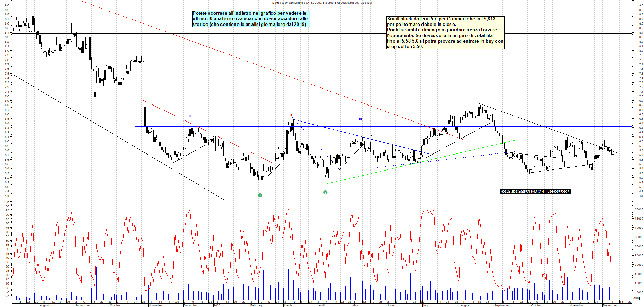Select the cyan 'Potete scorrere' note box
644x307 pixels.
point(251,19)
